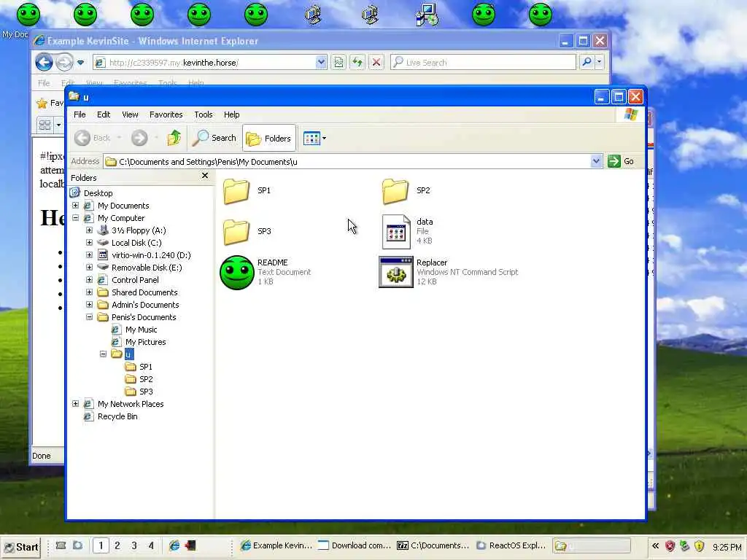Expand Local Disk (C:) tree node
The image size is (747, 560).
89,242
